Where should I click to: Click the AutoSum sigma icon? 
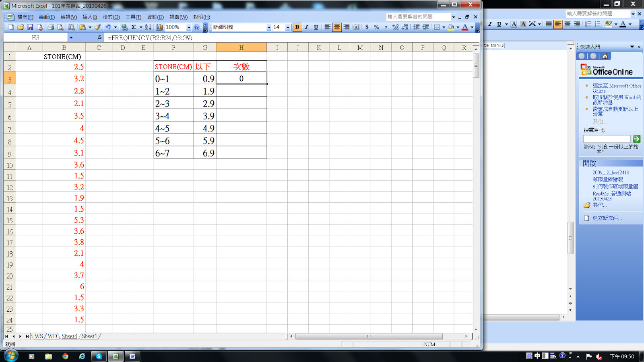(134, 27)
